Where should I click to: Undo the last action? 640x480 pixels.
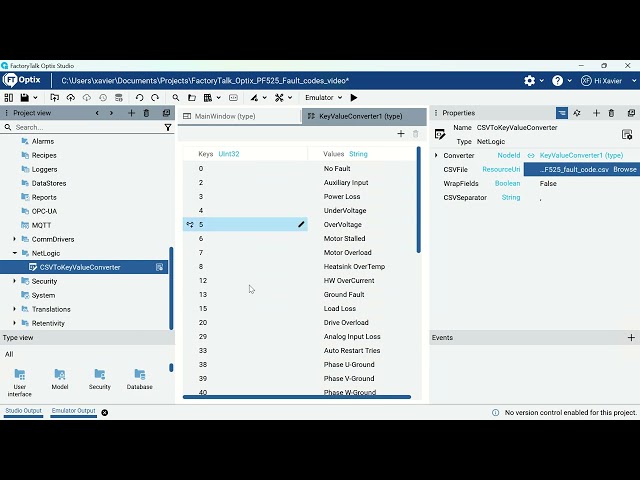140,98
